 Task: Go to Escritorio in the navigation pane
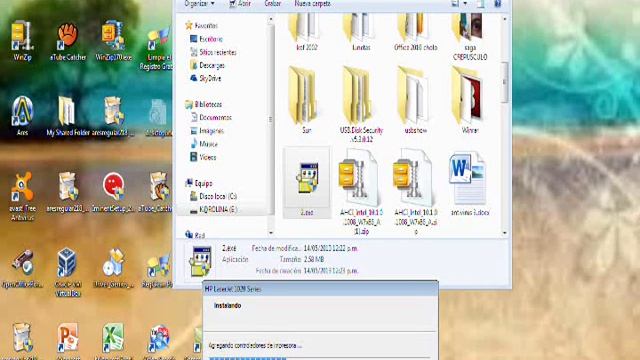206,39
